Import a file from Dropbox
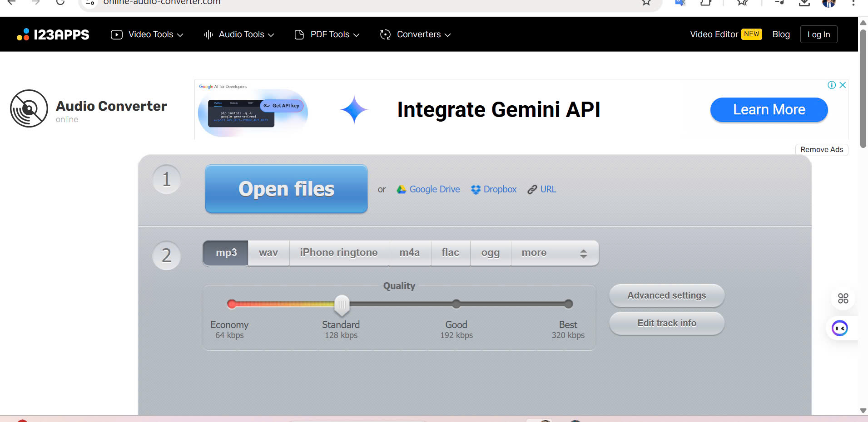Viewport: 868px width, 422px height. tap(494, 189)
